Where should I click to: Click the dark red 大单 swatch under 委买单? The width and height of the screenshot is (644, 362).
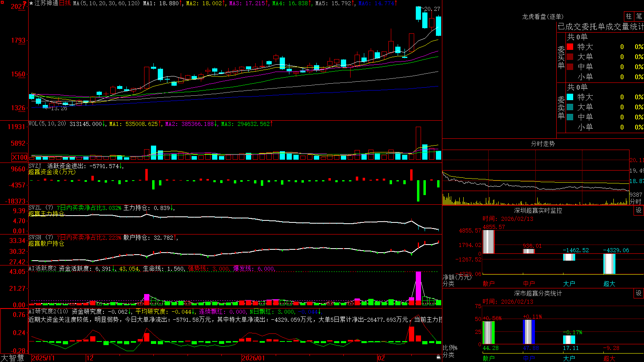[570, 57]
